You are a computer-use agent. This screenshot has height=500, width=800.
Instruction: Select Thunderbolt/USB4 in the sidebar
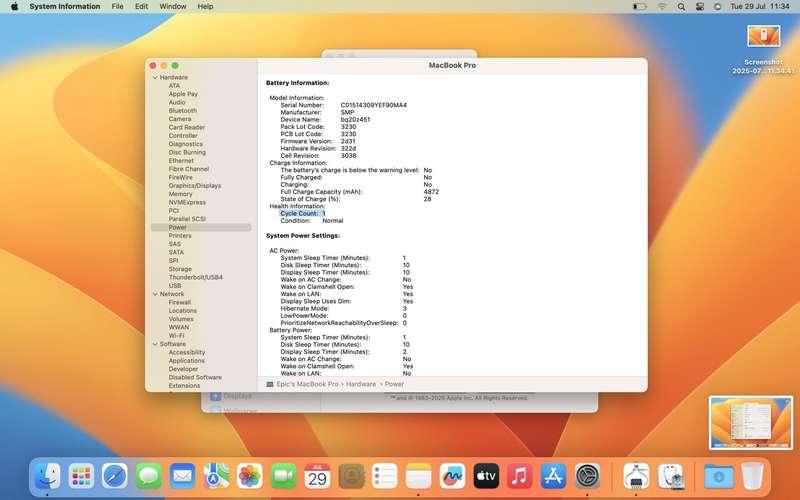point(195,278)
